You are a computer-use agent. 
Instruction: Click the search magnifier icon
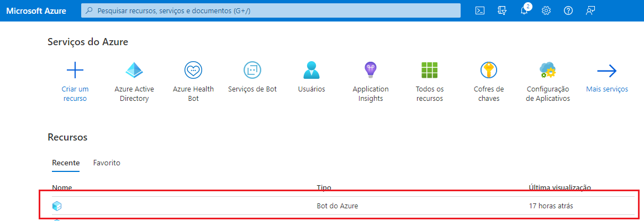89,10
